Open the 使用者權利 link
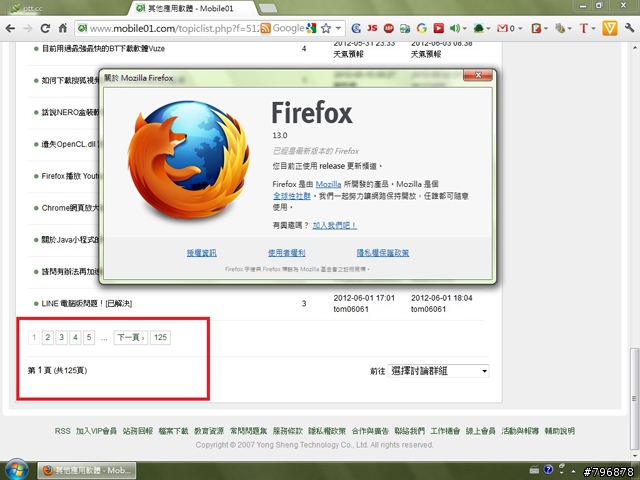The width and height of the screenshot is (640, 480). click(287, 253)
